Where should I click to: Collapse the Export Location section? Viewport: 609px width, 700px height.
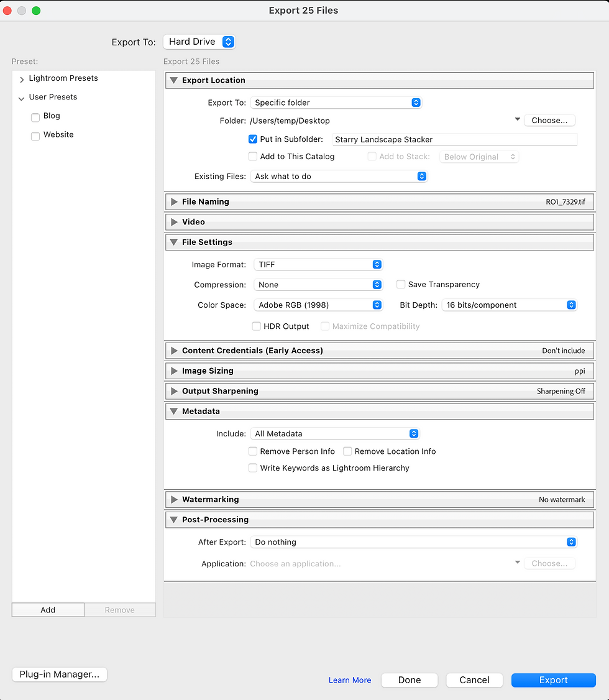174,80
